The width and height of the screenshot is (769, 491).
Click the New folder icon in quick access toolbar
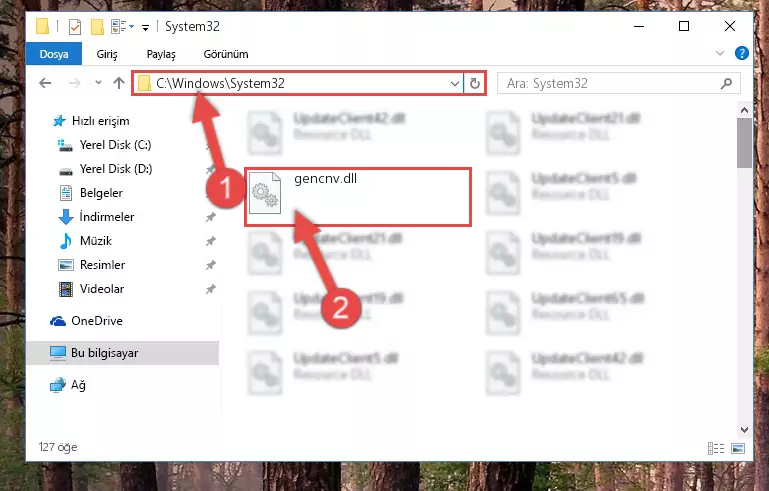97,26
